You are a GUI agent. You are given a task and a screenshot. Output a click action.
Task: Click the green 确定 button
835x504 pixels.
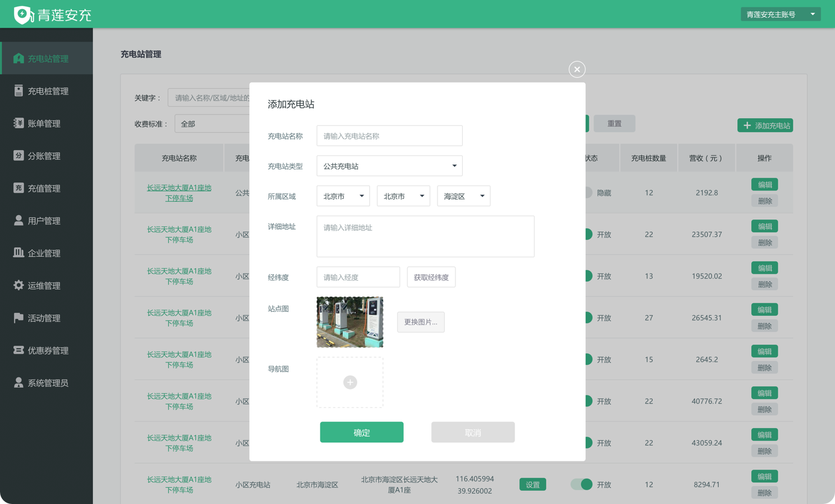[361, 432]
